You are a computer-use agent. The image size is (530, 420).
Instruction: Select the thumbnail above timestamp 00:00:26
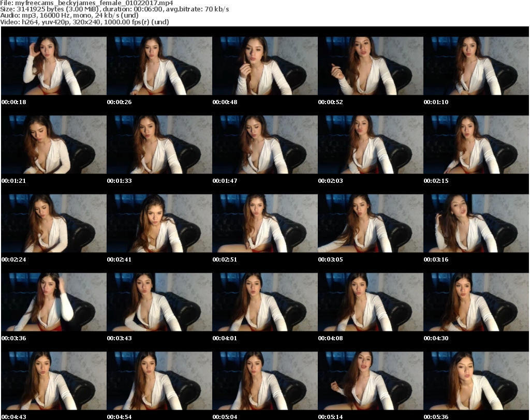[159, 66]
